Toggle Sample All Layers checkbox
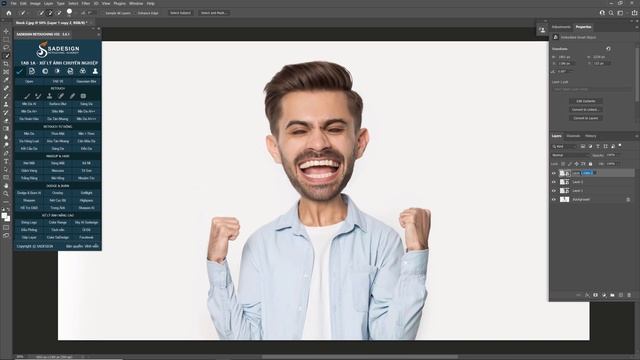640x360 pixels. (103, 13)
